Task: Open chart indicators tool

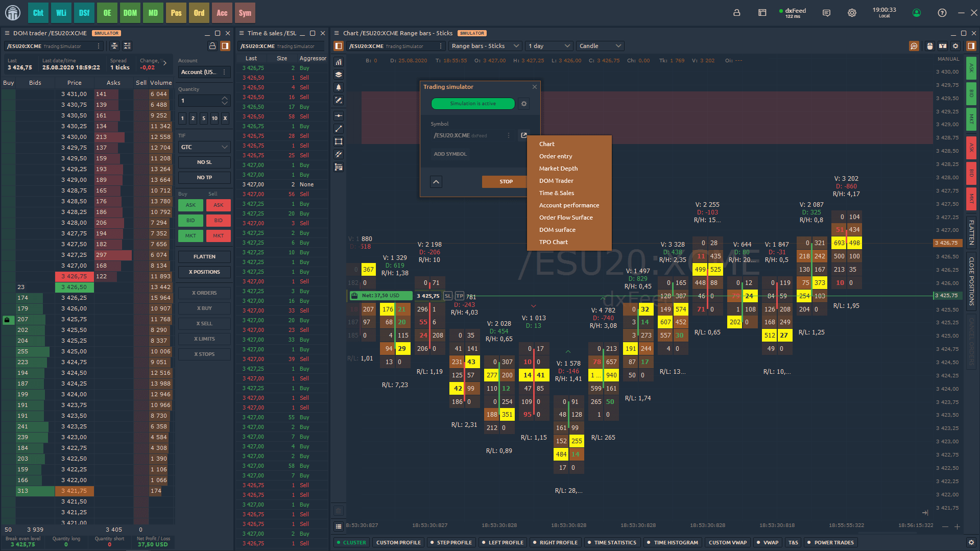Action: 339,62
